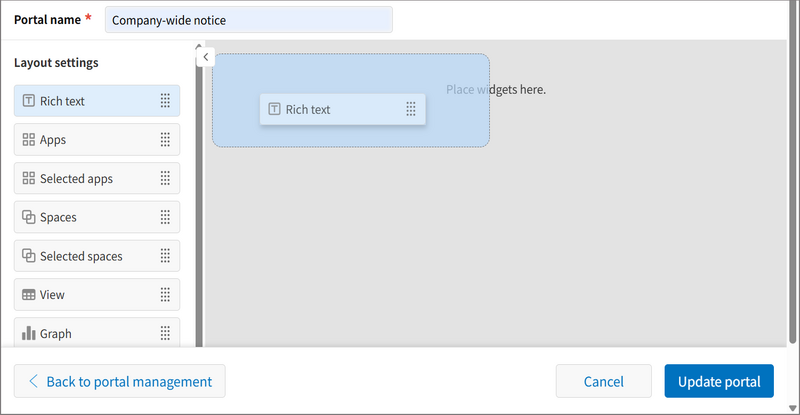Click the Selected spaces widget icon
800x415 pixels.
(28, 256)
